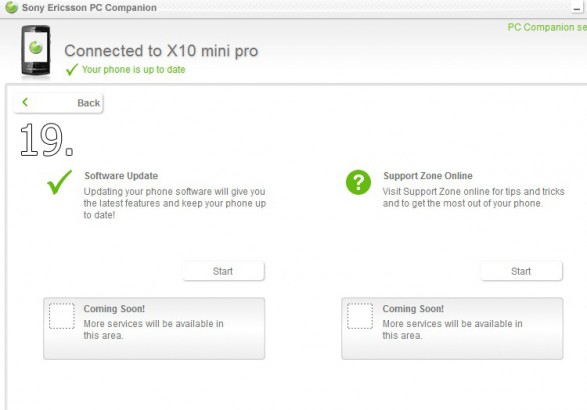Click the right Coming Soon placeholder icon
The width and height of the screenshot is (587, 410).
point(360,316)
